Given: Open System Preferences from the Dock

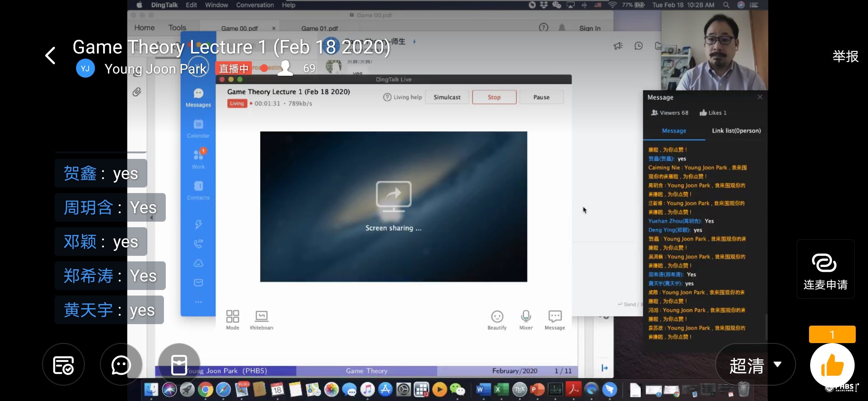Looking at the screenshot, I should click(x=404, y=389).
